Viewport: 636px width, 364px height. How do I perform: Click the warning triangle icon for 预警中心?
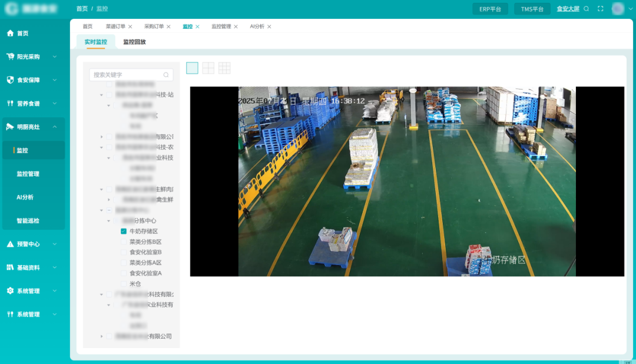[x=10, y=244]
